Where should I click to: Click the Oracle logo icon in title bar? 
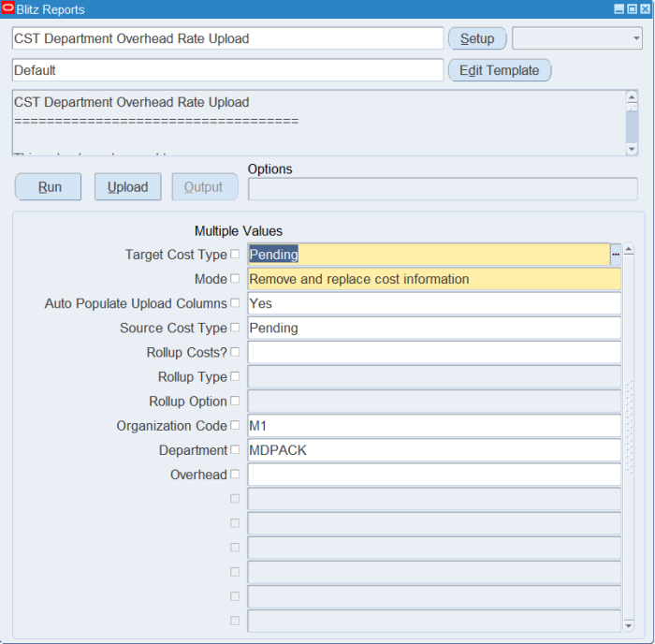(x=7, y=8)
